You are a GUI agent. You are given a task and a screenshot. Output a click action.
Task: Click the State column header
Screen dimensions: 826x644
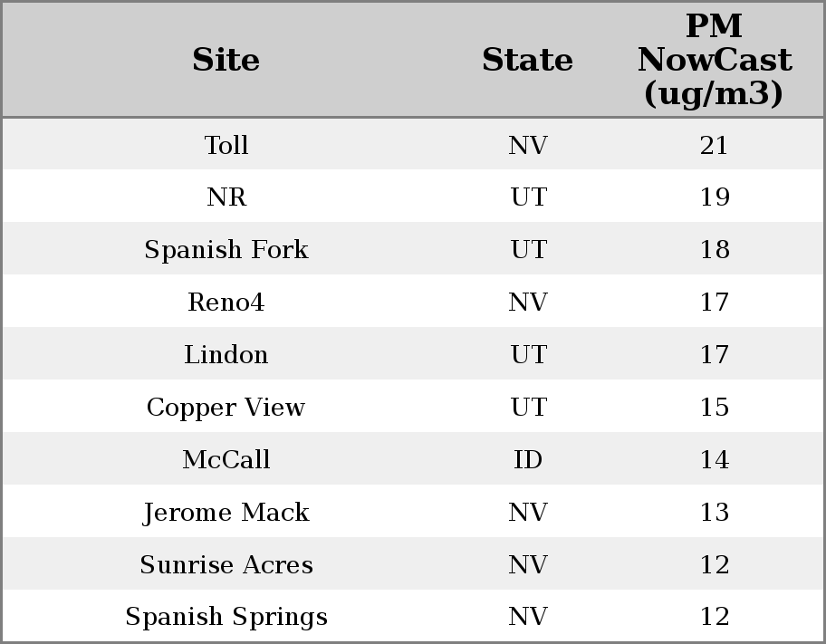tap(527, 61)
